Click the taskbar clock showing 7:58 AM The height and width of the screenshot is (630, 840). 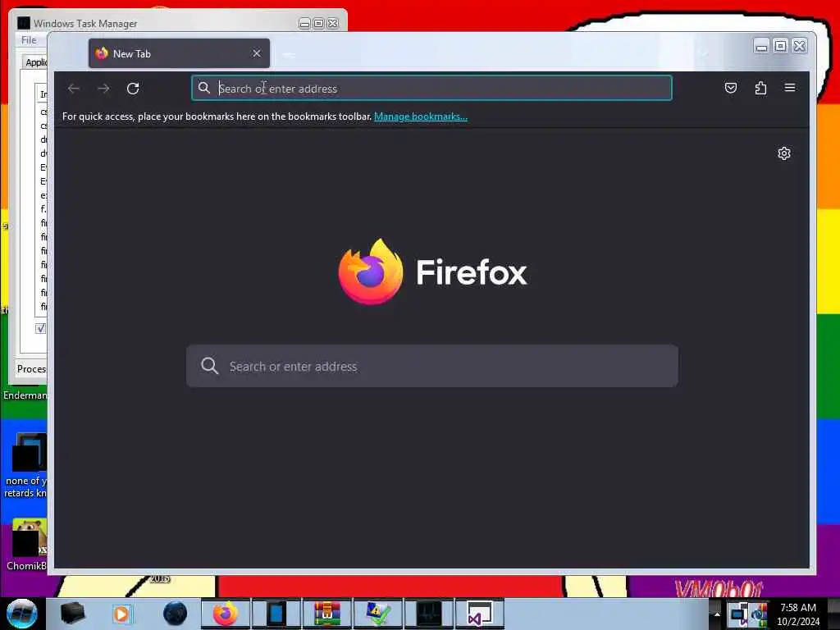click(x=798, y=614)
